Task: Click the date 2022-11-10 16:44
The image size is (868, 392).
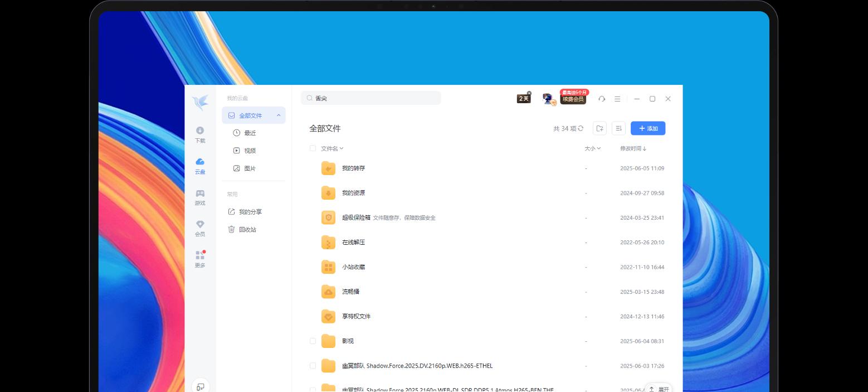Action: (x=642, y=267)
